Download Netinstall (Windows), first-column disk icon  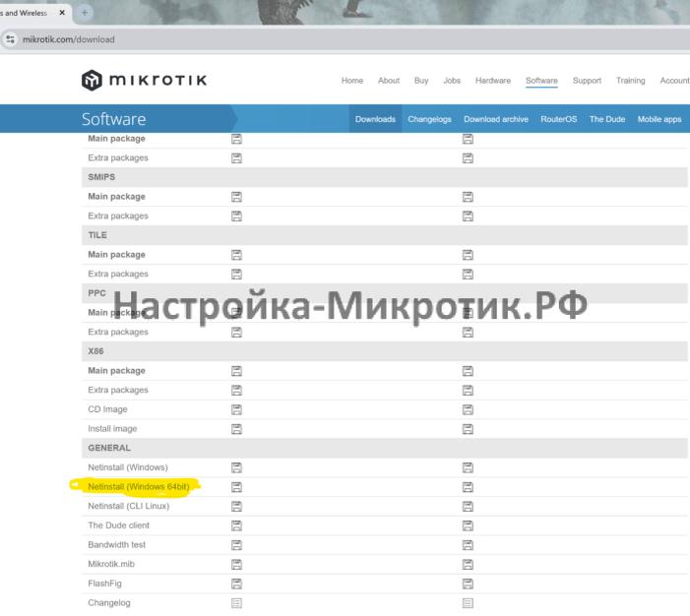236,467
